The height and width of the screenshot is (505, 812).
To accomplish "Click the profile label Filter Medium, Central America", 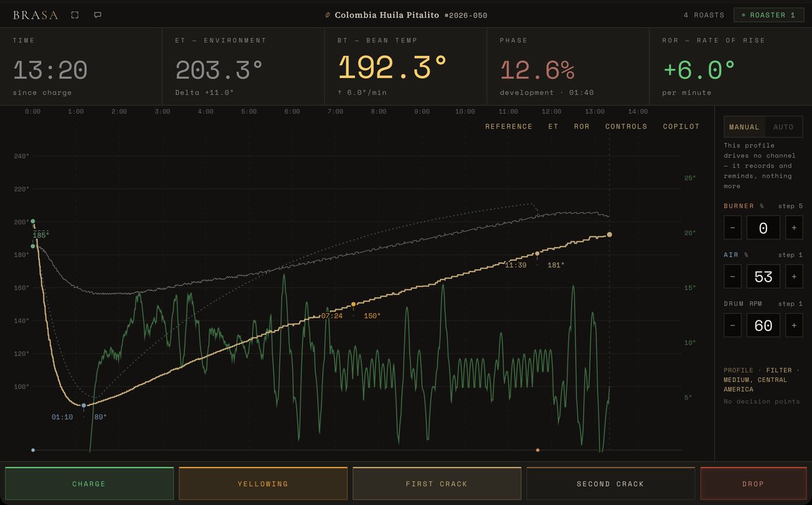I will click(761, 379).
